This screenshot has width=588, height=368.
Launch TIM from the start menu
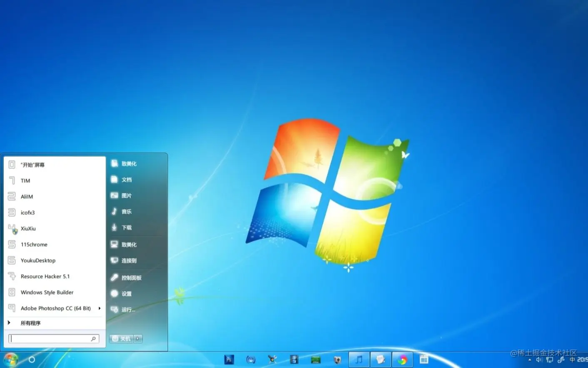click(55, 180)
